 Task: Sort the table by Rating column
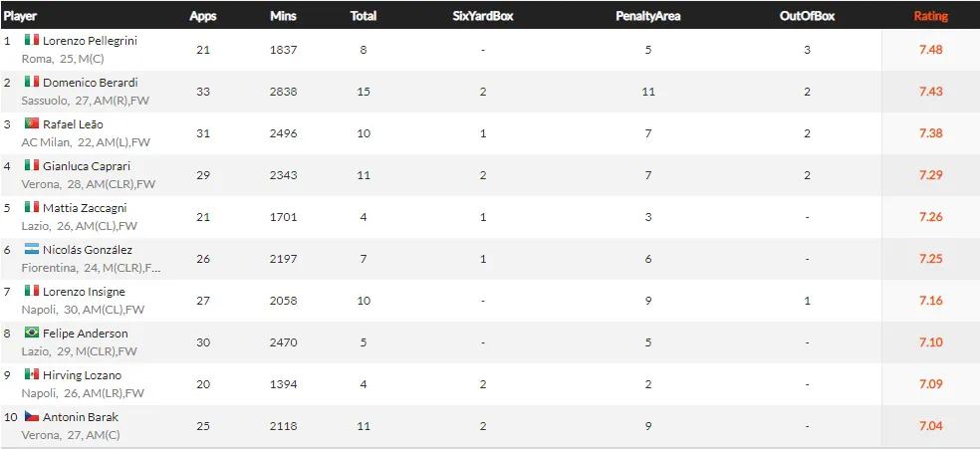click(x=930, y=16)
